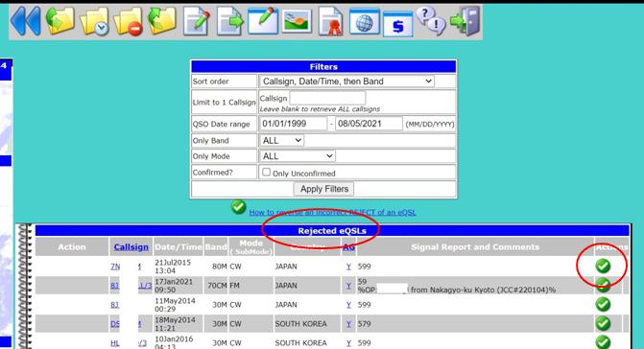Open the Archive folder icon with clock

click(94, 21)
